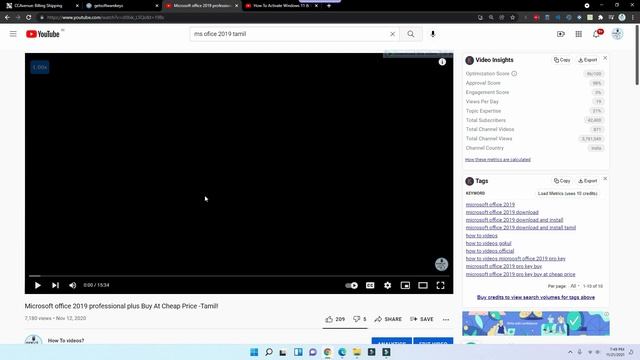Image resolution: width=640 pixels, height=360 pixels.
Task: Bookmark this page with the star
Action: pos(513,17)
